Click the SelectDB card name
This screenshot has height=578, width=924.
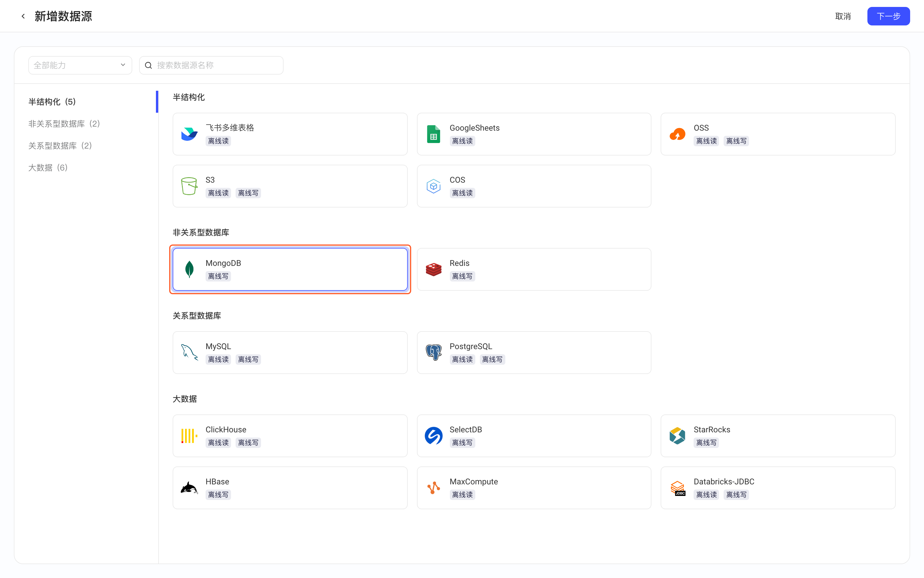tap(465, 430)
